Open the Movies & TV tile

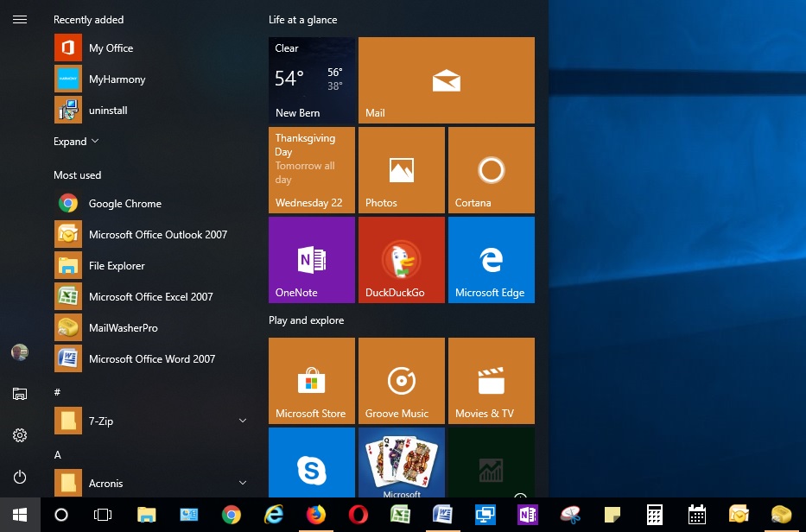491,380
